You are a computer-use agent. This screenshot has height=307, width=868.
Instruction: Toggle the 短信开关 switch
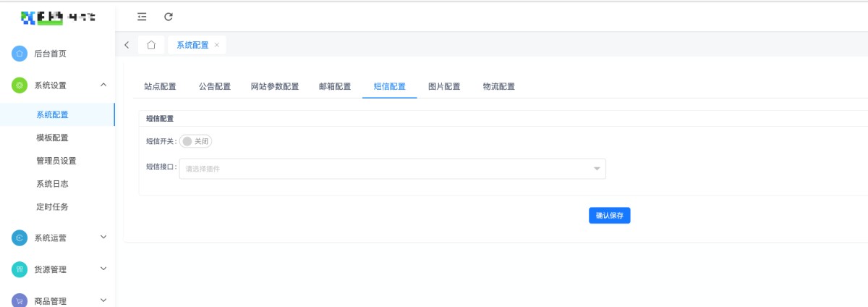pyautogui.click(x=195, y=141)
